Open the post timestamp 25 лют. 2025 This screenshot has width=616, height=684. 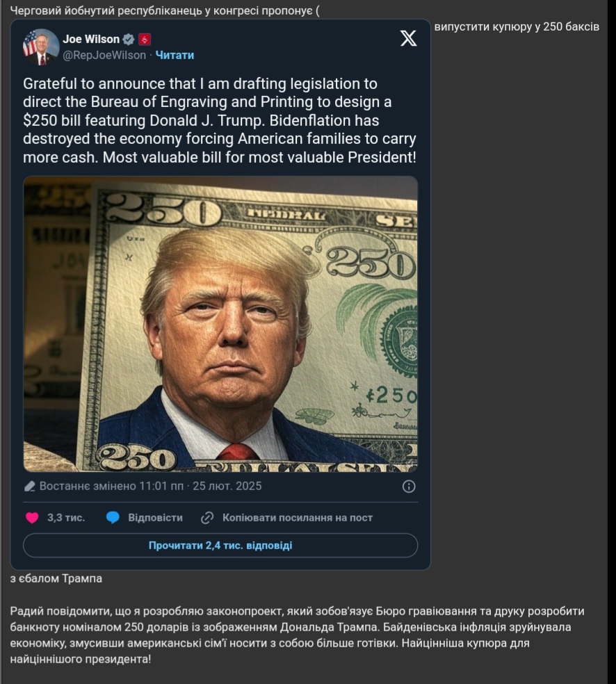[x=227, y=486]
